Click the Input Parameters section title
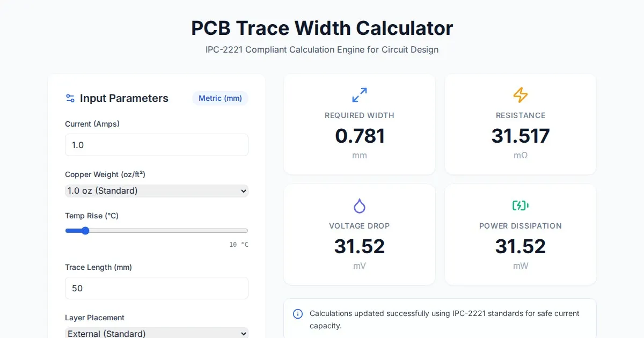This screenshot has height=338, width=644. tap(124, 98)
